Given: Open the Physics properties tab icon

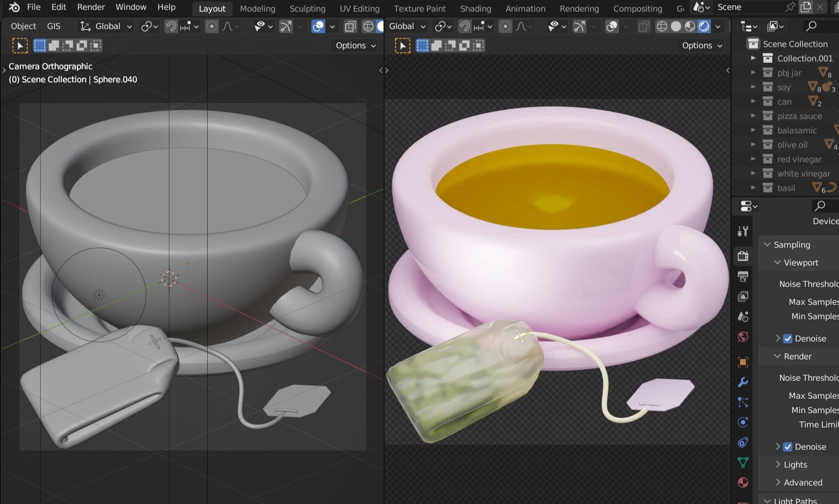Looking at the screenshot, I should pos(743,422).
